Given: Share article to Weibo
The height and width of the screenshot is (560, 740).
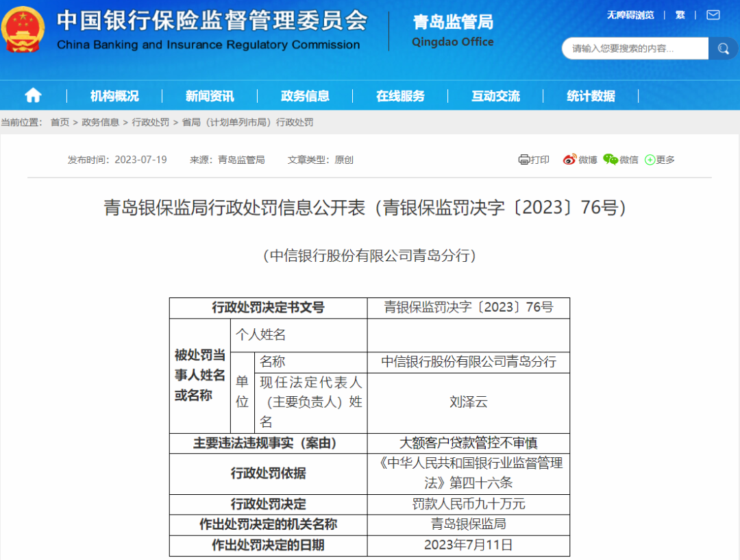Looking at the screenshot, I should click(x=580, y=160).
